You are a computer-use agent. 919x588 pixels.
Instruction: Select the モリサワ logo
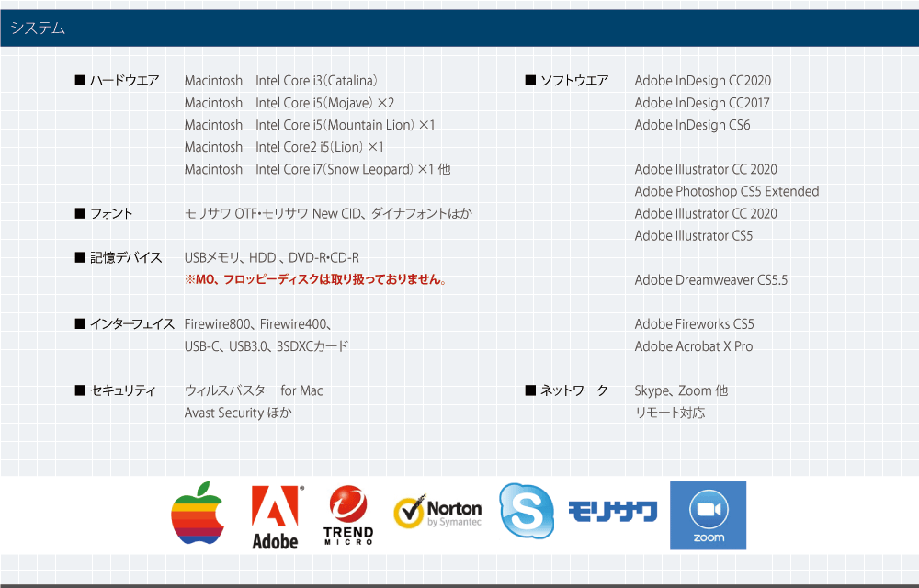[x=611, y=514]
